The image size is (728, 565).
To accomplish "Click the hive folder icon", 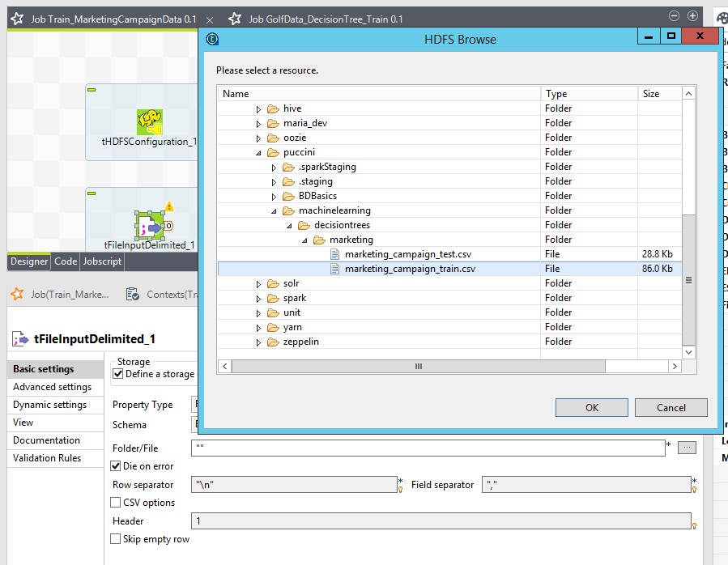I will [272, 108].
